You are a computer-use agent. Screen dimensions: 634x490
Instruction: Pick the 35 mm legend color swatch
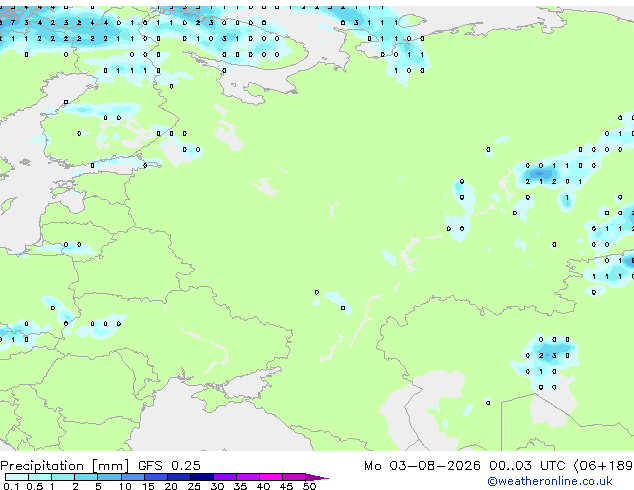coord(248,477)
